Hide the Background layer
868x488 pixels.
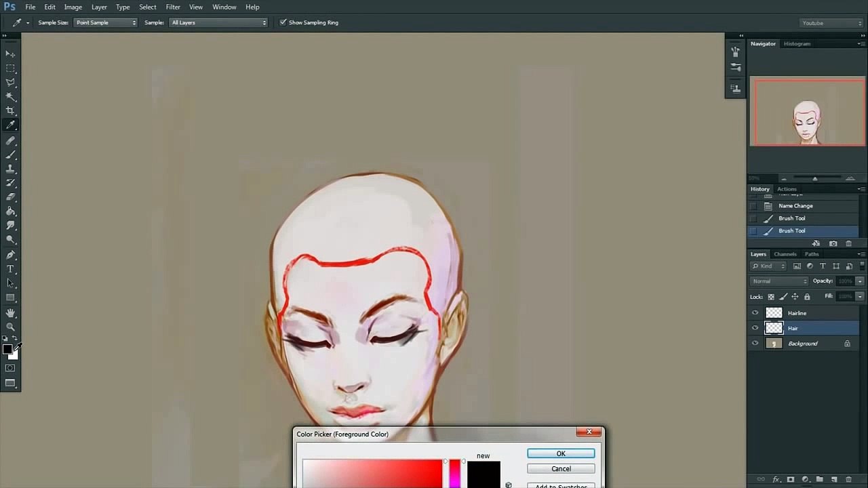[x=755, y=344]
